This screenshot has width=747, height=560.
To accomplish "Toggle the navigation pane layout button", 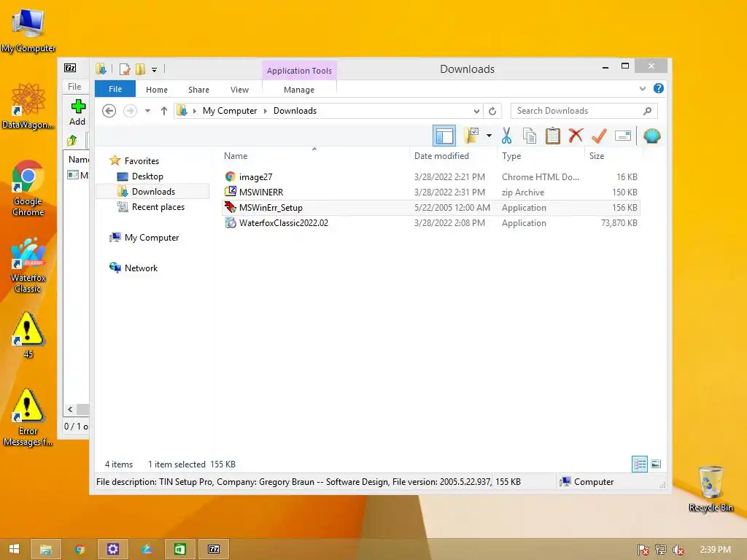I will coord(444,136).
